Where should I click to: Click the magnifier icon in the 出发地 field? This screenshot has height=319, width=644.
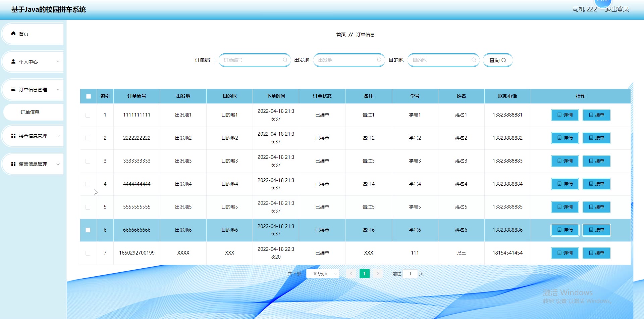point(379,60)
